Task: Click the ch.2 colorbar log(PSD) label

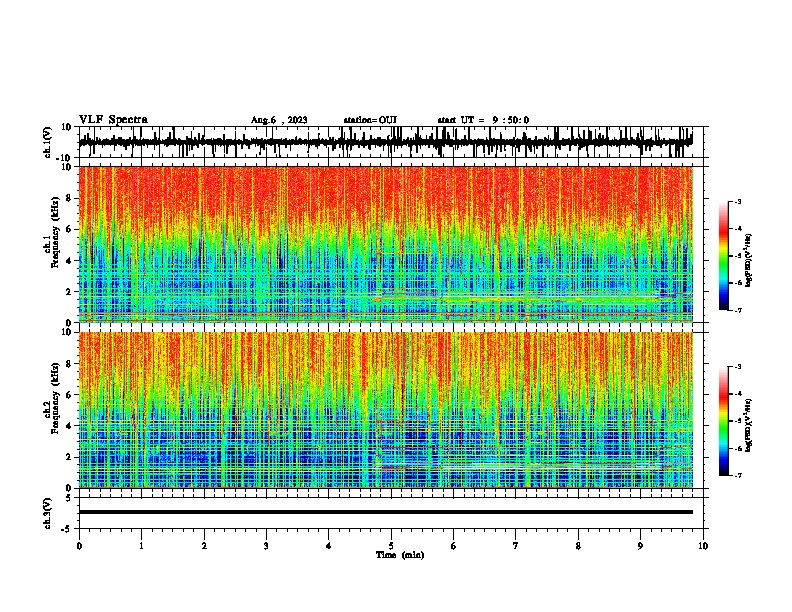Action: pos(749,425)
